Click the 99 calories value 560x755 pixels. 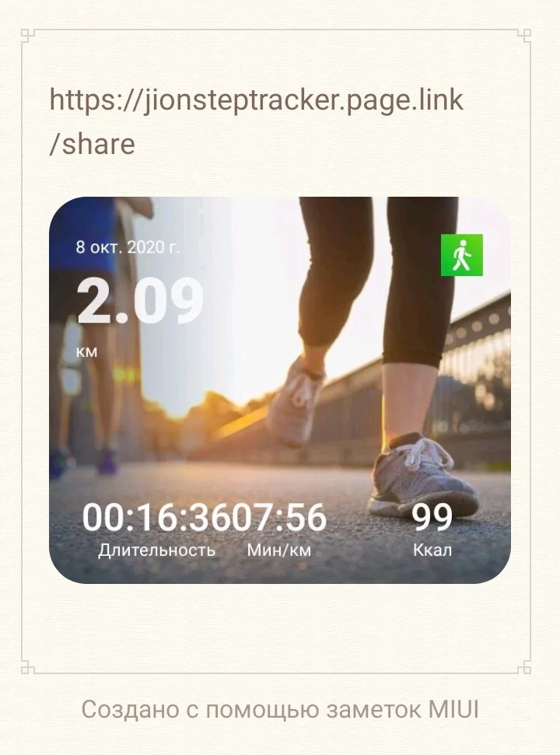[432, 518]
